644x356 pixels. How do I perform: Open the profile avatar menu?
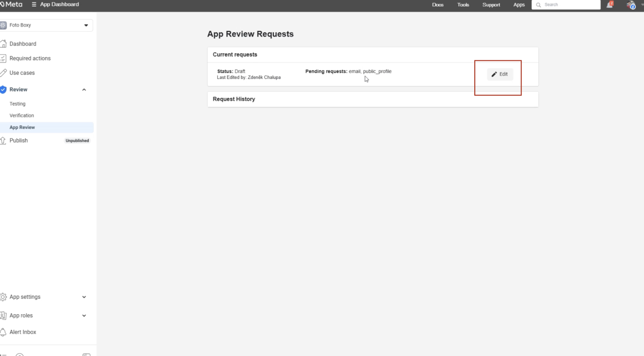pos(631,5)
